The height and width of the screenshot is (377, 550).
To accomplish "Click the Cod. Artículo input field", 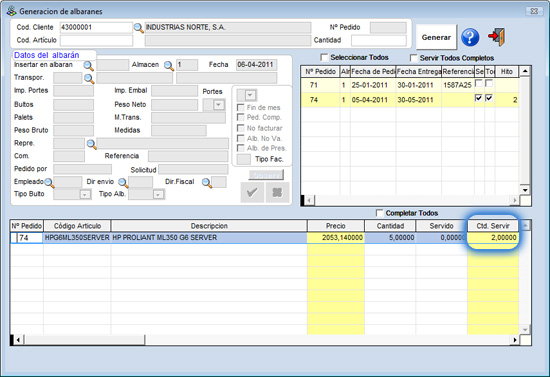I will pos(96,41).
